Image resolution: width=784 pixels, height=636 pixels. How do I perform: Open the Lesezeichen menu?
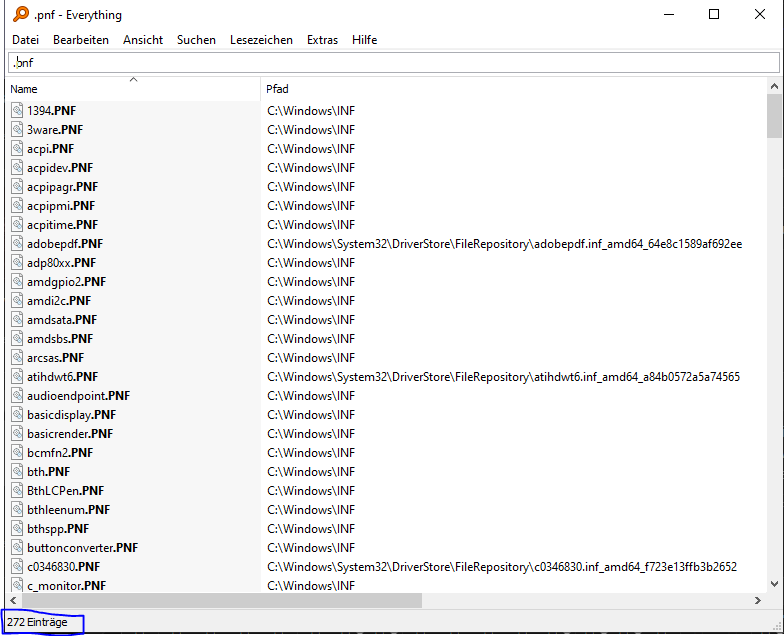coord(262,40)
